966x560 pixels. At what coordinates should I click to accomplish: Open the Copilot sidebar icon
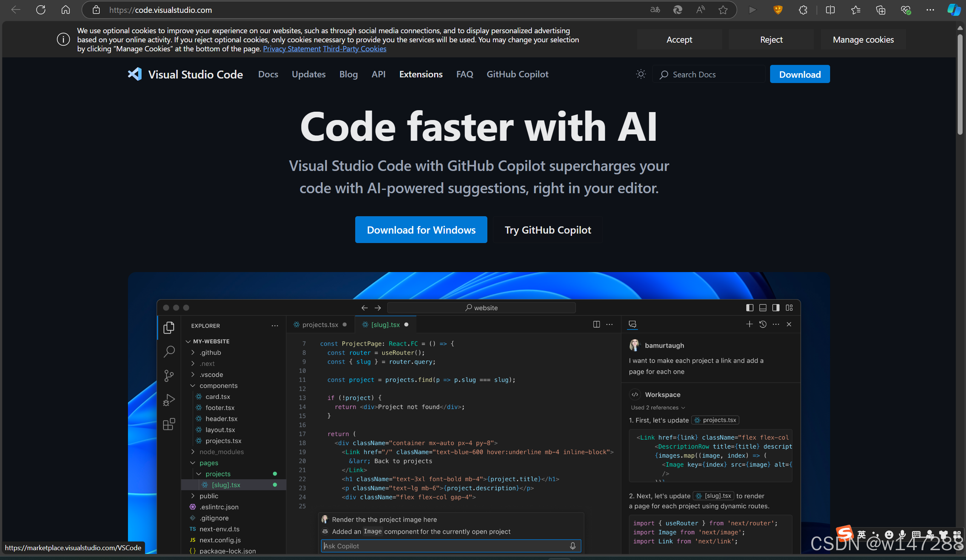(x=954, y=10)
